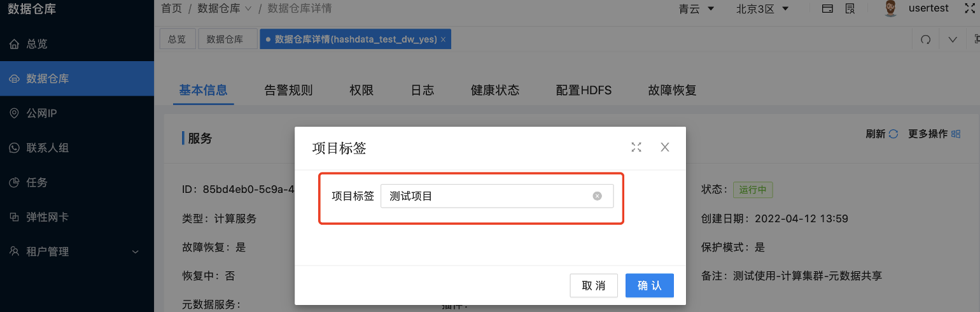The image size is (980, 312).
Task: Click the 运行中 status badge
Action: (x=752, y=190)
